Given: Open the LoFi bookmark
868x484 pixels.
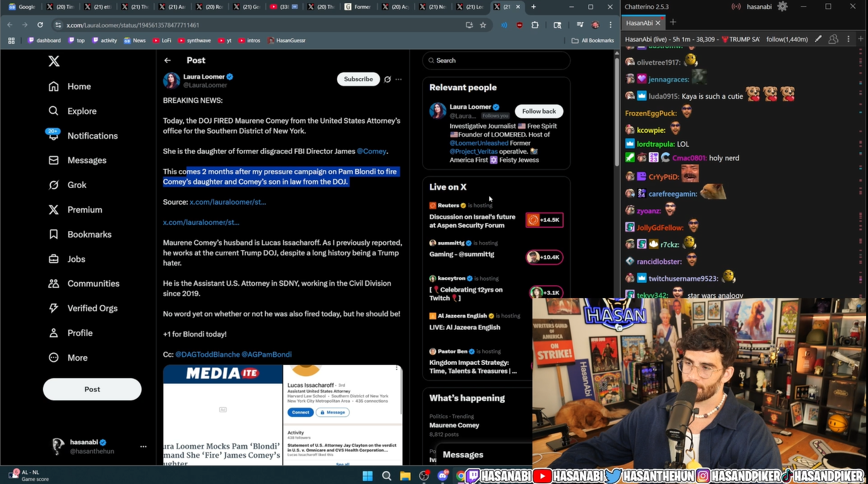Looking at the screenshot, I should [161, 40].
